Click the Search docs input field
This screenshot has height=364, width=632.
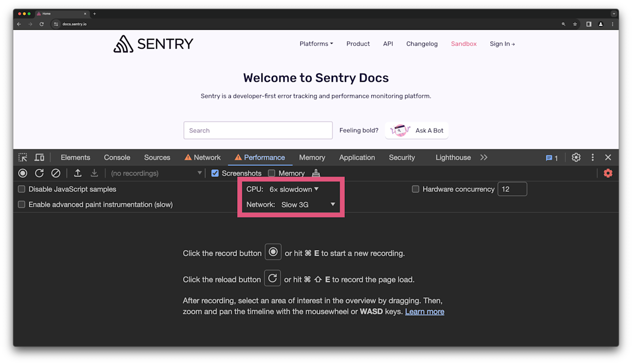[258, 130]
